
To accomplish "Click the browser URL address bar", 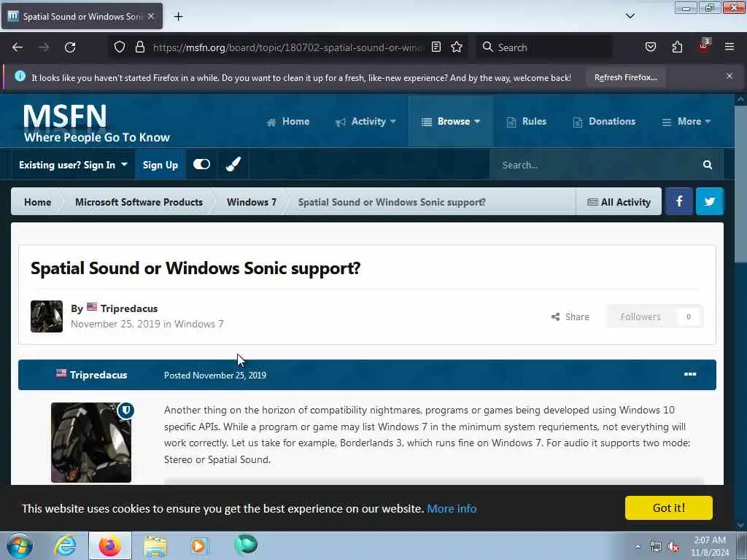I will (x=287, y=47).
